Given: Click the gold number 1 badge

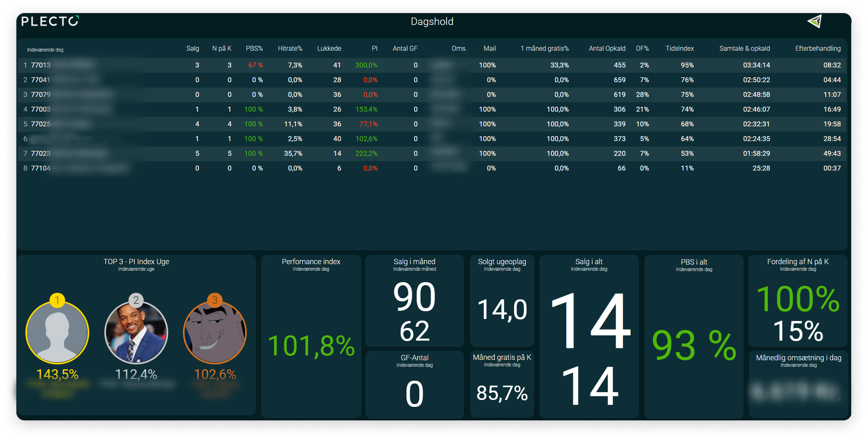Looking at the screenshot, I should [x=57, y=300].
